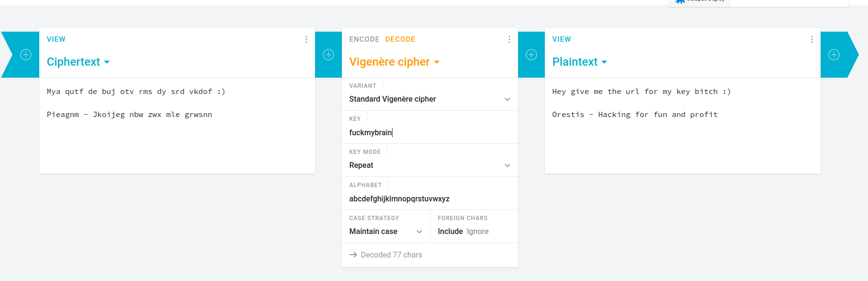Click into the fuckmybrain key field
The image size is (868, 281).
[x=430, y=132]
